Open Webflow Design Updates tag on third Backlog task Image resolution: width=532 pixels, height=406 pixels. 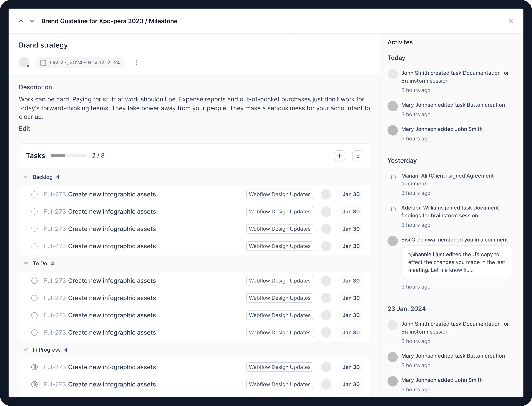click(x=280, y=229)
